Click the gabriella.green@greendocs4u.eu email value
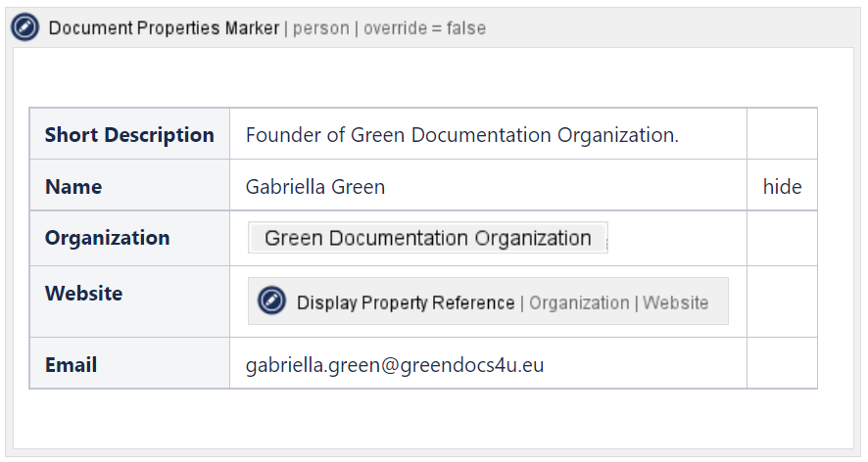 tap(394, 365)
